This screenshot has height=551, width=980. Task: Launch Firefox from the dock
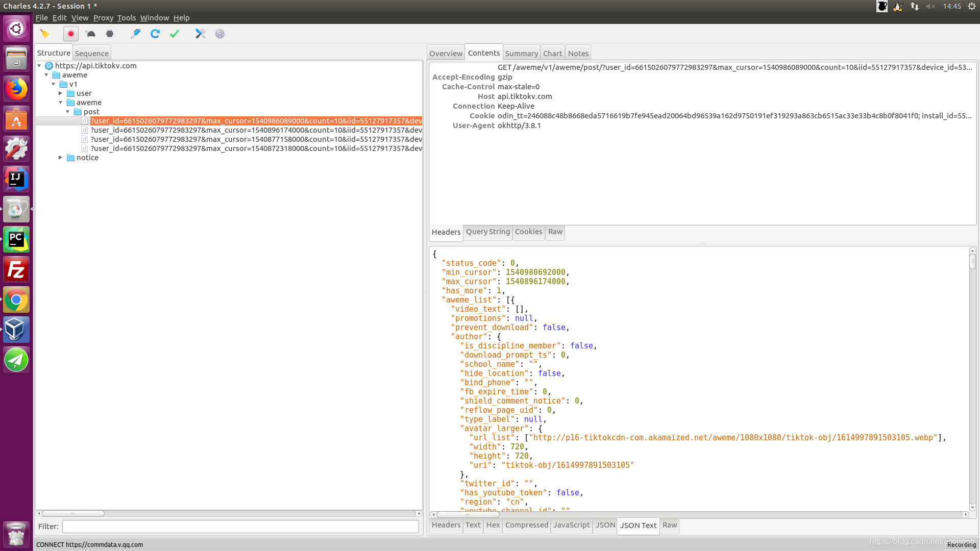coord(16,89)
